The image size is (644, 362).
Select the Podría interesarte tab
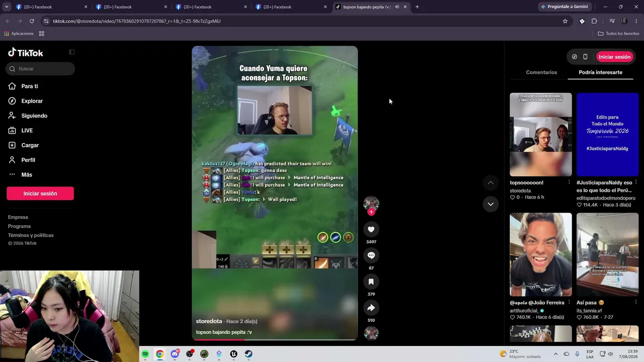click(600, 72)
